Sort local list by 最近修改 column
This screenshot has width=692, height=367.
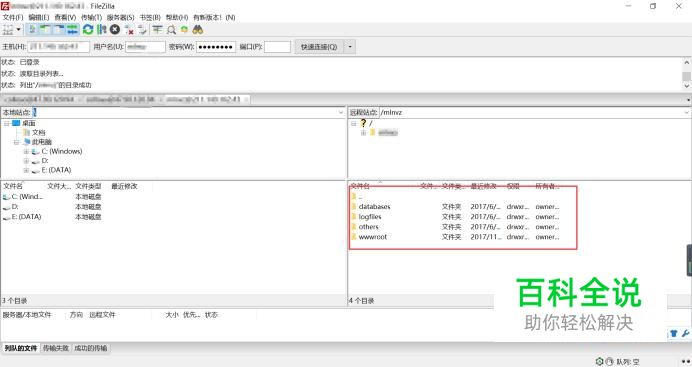click(124, 186)
